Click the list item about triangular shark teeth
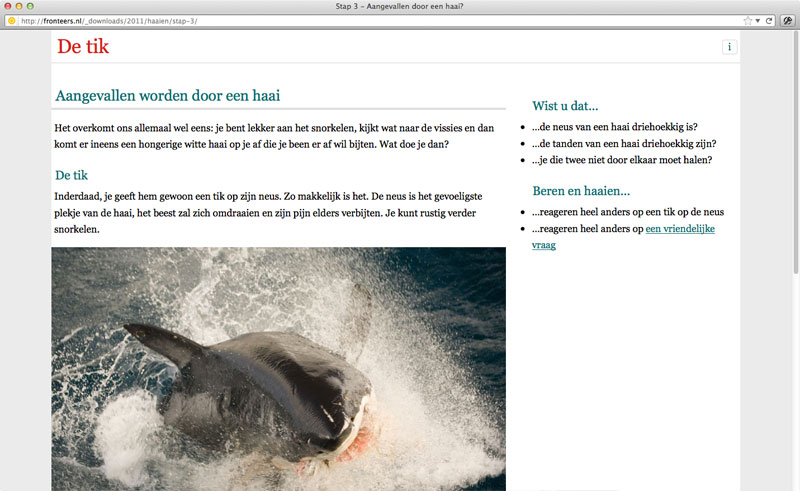This screenshot has width=800, height=491. pos(623,143)
